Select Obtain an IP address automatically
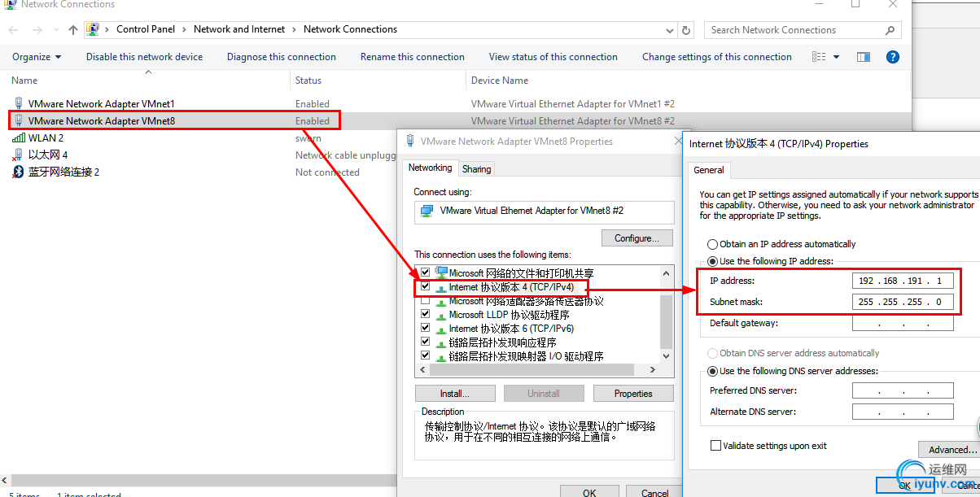 [713, 244]
